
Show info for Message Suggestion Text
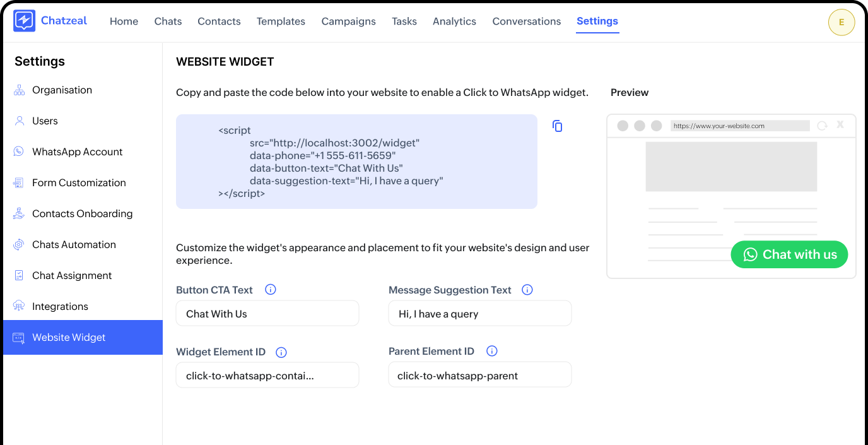(x=527, y=290)
